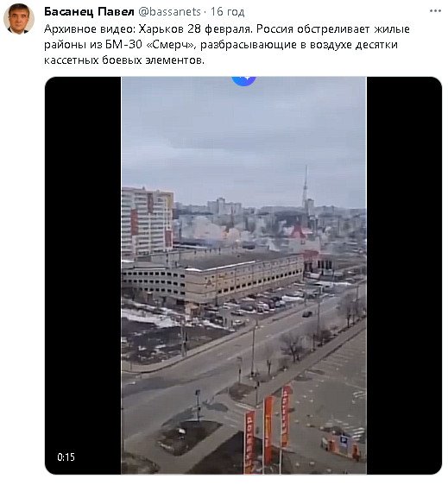Click the multi-level parking garage in video
This screenshot has height=485, width=448.
[x=213, y=279]
